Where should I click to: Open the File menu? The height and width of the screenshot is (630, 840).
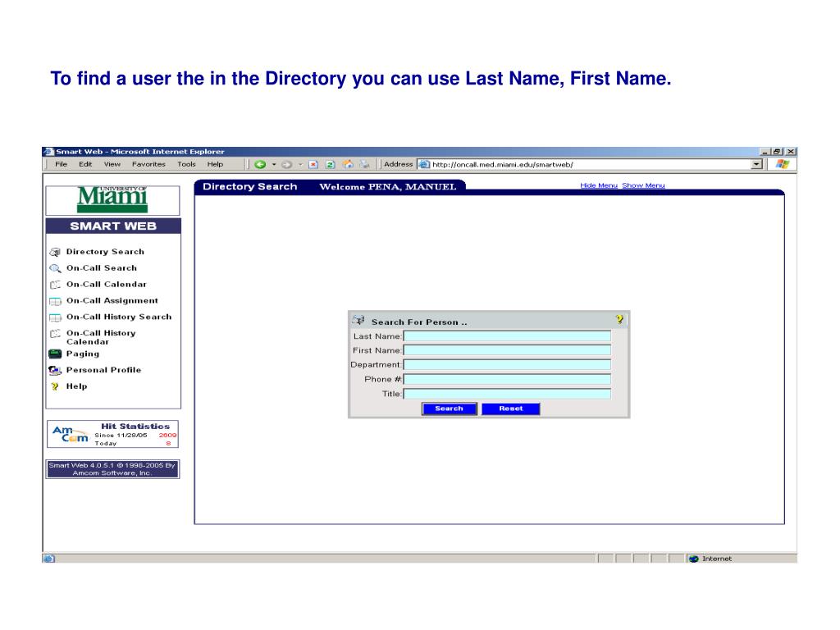(x=61, y=164)
